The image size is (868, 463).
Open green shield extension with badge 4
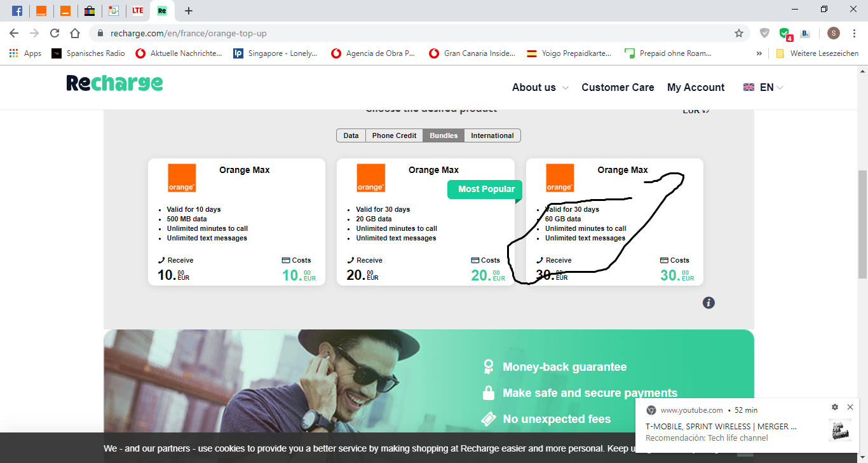[785, 34]
